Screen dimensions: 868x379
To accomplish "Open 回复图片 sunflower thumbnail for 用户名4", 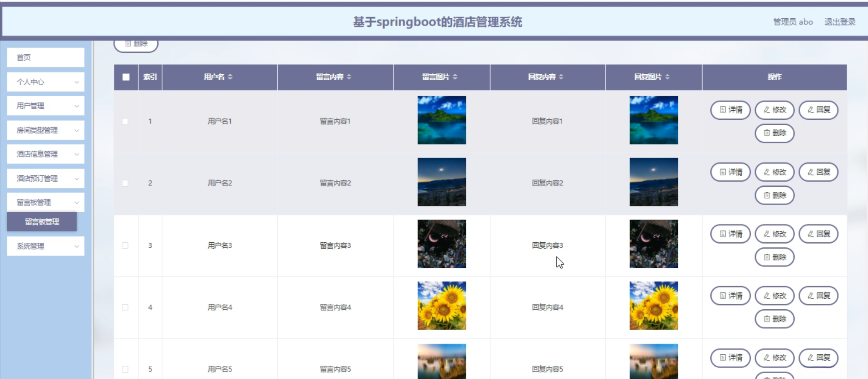I will click(x=654, y=306).
